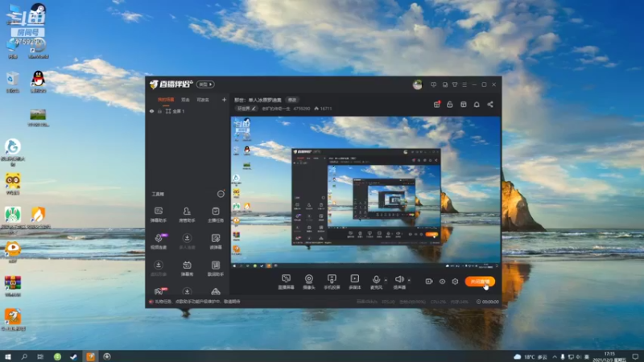
Task: Toggle the preview eye icon in bottom bar
Action: pyautogui.click(x=442, y=282)
